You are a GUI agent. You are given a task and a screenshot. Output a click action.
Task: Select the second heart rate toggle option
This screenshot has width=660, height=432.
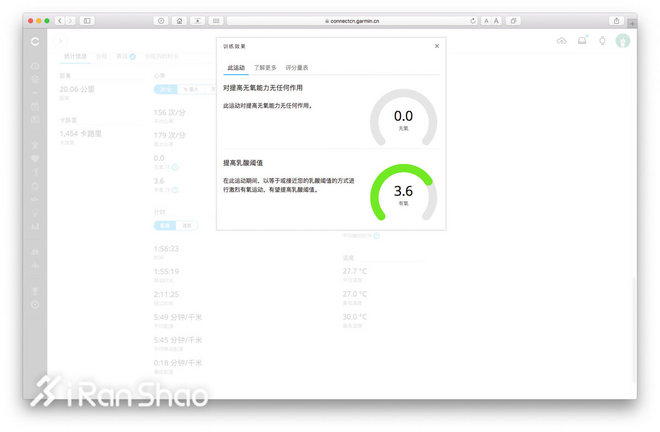[191, 89]
